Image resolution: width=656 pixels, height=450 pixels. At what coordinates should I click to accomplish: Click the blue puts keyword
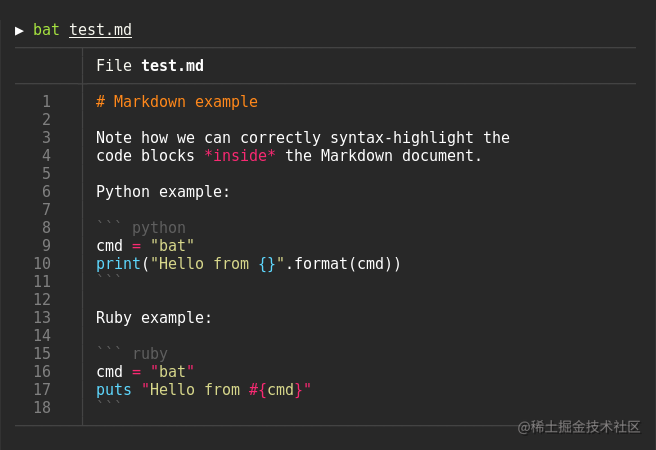114,390
